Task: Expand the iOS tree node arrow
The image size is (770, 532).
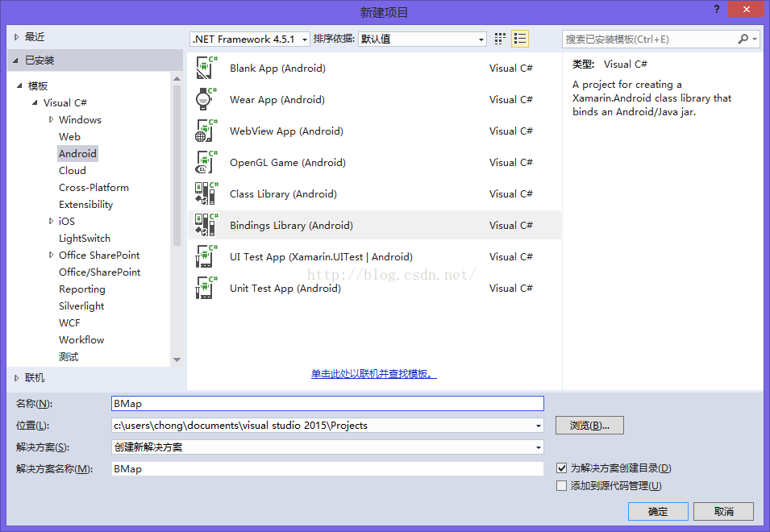Action: point(51,221)
